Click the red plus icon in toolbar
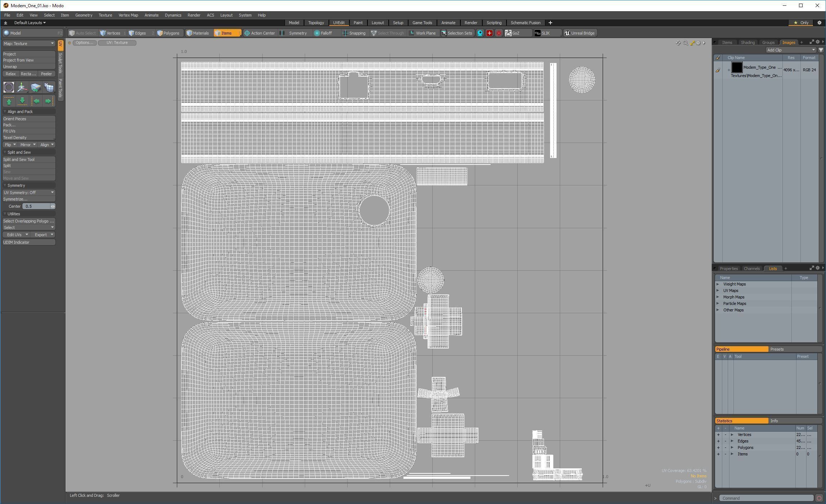Image resolution: width=826 pixels, height=504 pixels. pos(489,33)
